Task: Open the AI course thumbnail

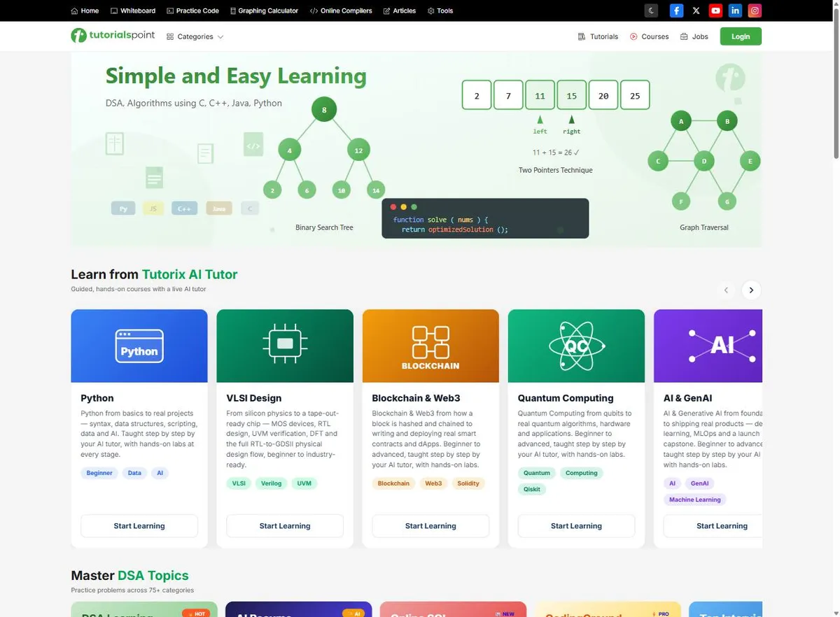Action: (x=708, y=346)
